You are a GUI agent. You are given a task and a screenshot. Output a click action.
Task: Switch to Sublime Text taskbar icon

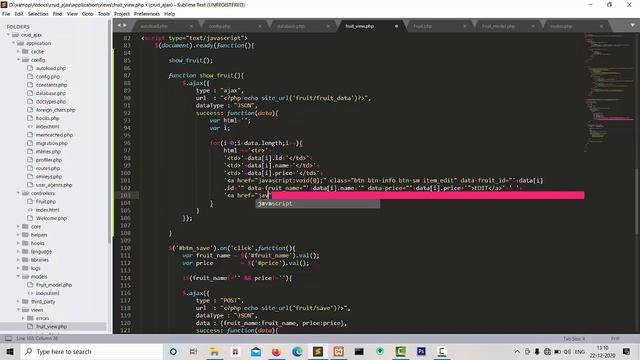coord(318,351)
